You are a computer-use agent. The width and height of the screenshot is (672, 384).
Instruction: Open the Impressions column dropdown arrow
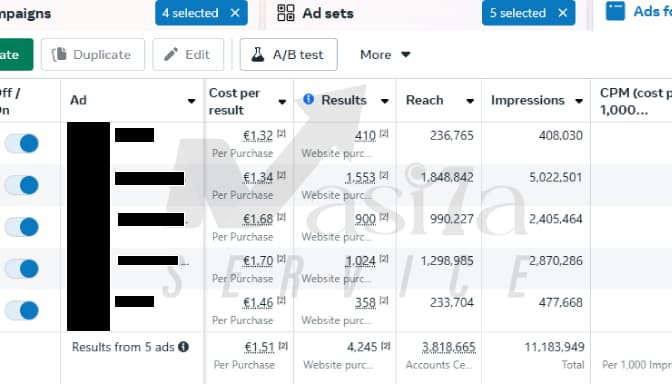tap(579, 101)
